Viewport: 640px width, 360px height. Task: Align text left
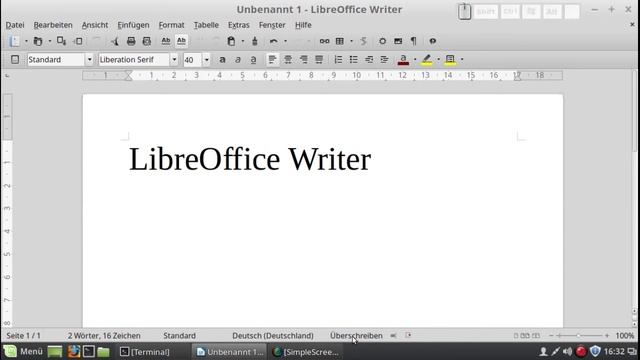pyautogui.click(x=272, y=60)
